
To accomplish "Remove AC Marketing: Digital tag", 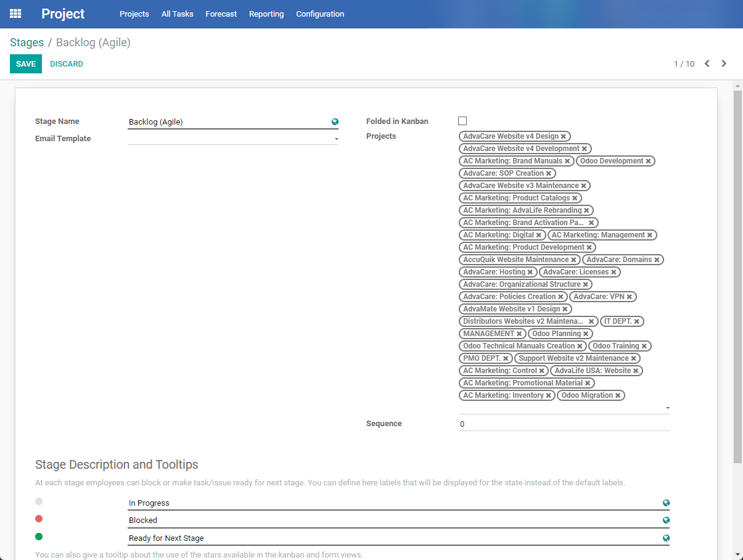I will [x=539, y=235].
